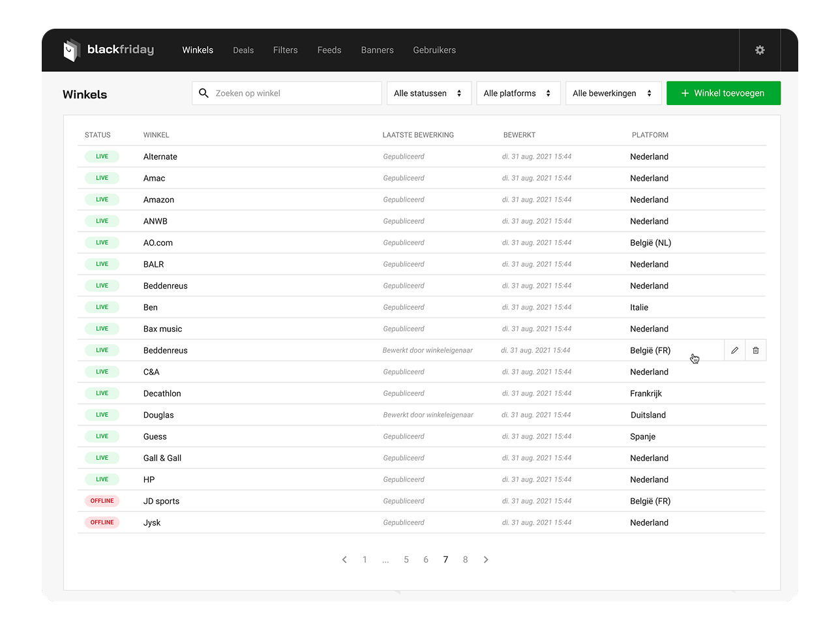
Task: Select the C&A store name
Action: click(x=151, y=372)
